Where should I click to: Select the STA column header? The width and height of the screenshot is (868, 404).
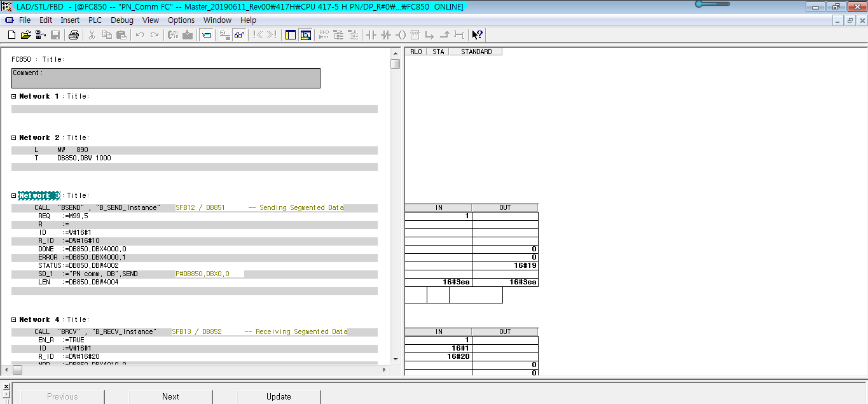(438, 52)
